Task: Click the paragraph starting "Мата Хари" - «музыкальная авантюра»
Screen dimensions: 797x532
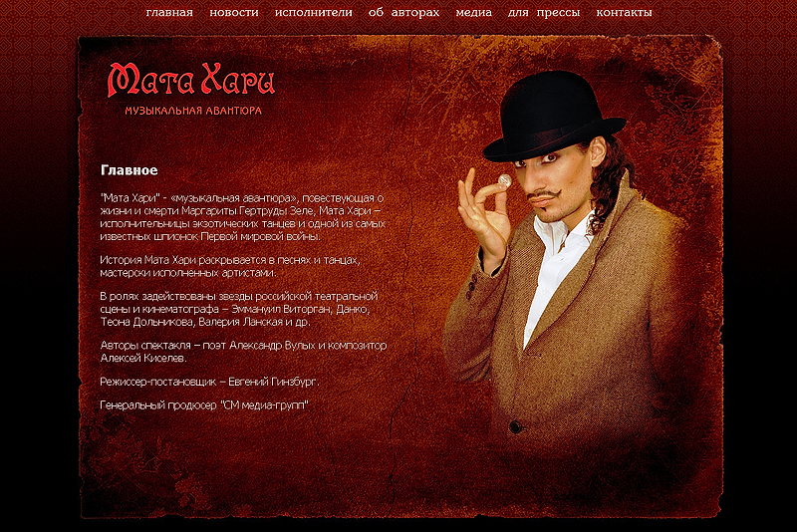Action: 243,217
